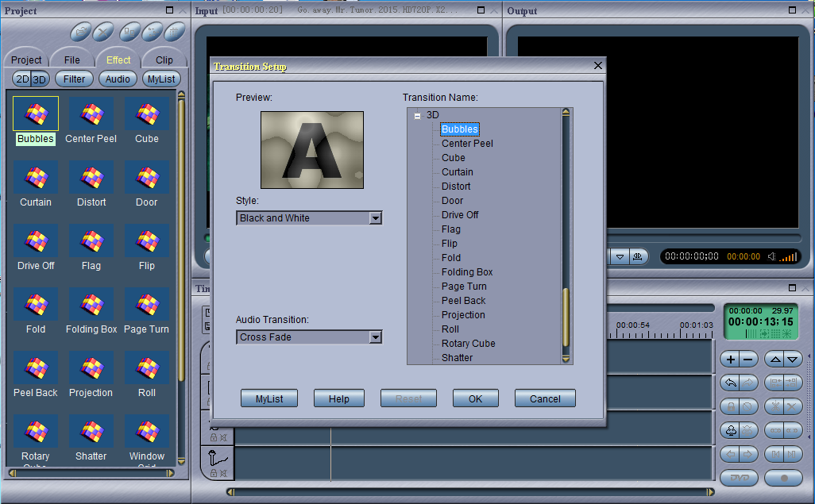The image size is (815, 504).
Task: Switch to the Clip tab
Action: coord(164,60)
